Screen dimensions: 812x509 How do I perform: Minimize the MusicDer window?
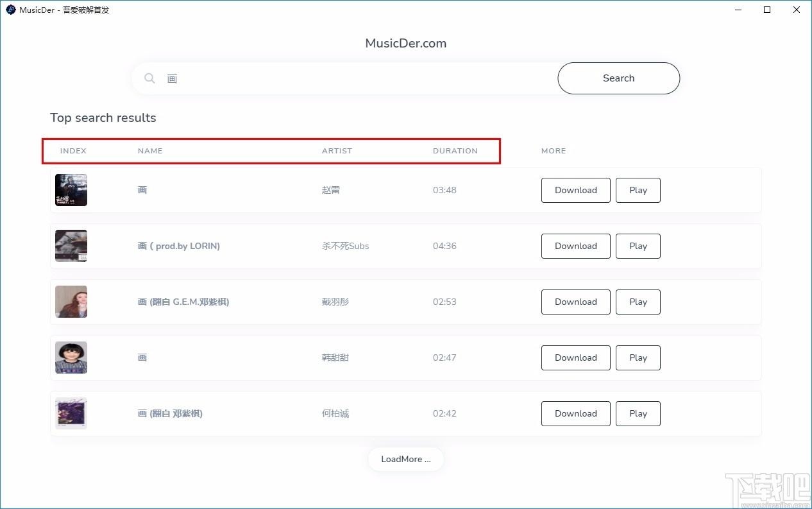click(x=738, y=10)
